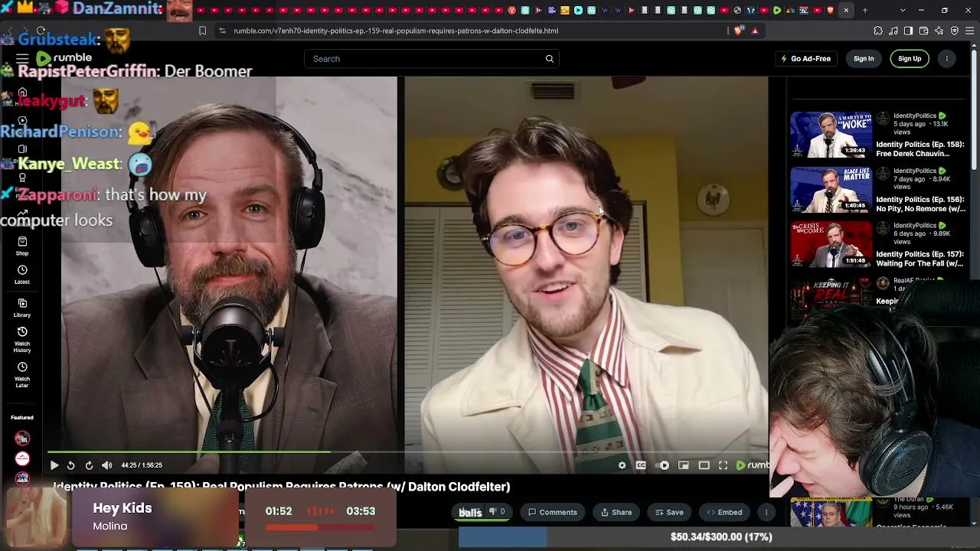
Task: Enter fullscreen video mode
Action: pyautogui.click(x=723, y=465)
